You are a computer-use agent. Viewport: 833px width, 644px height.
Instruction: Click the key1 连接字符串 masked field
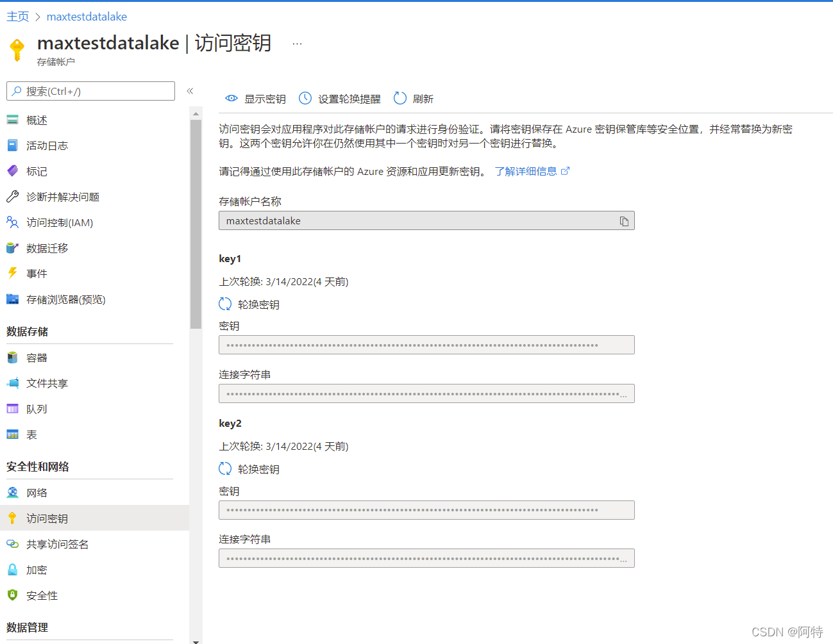(x=426, y=393)
